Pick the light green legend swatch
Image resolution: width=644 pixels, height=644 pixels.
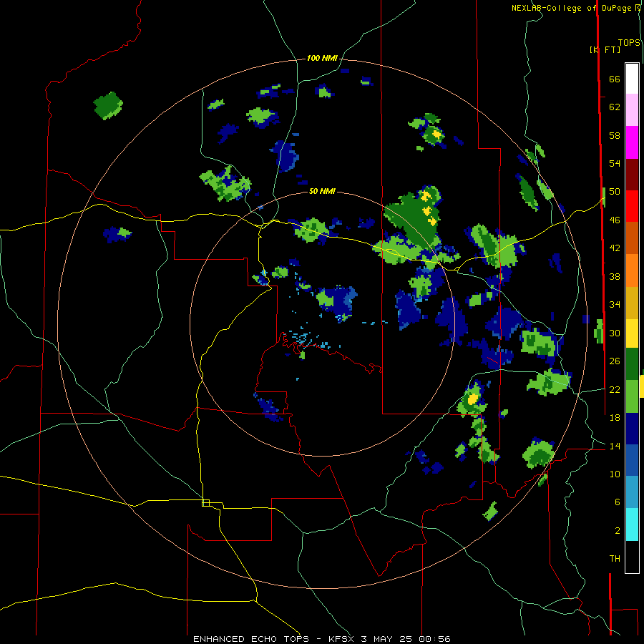tap(632, 396)
